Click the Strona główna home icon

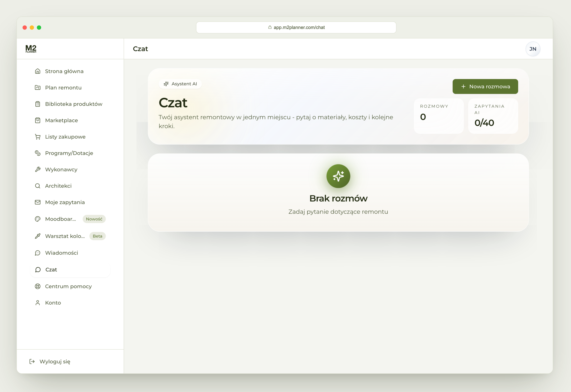click(38, 71)
